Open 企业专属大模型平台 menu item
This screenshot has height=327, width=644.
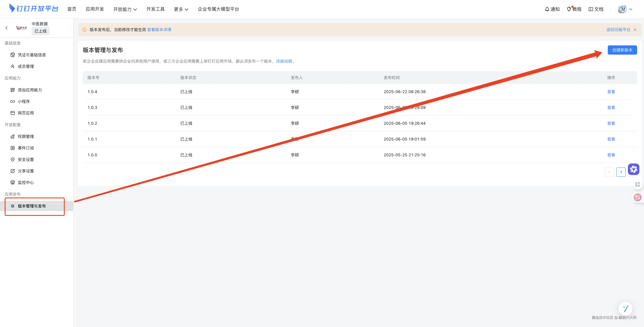click(218, 9)
